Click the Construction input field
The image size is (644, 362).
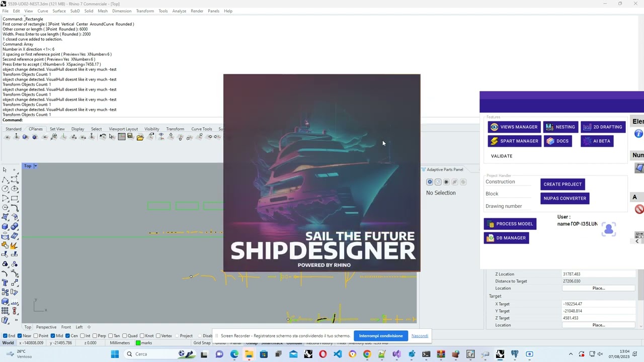click(x=509, y=182)
